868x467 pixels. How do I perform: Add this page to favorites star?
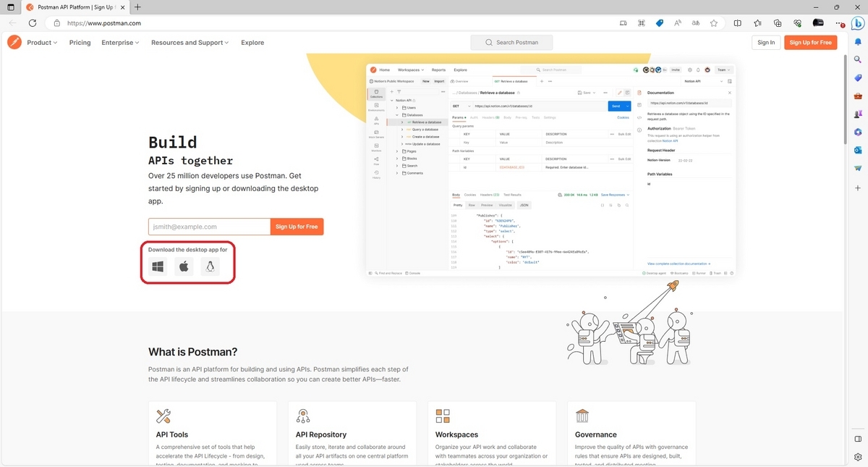[714, 23]
